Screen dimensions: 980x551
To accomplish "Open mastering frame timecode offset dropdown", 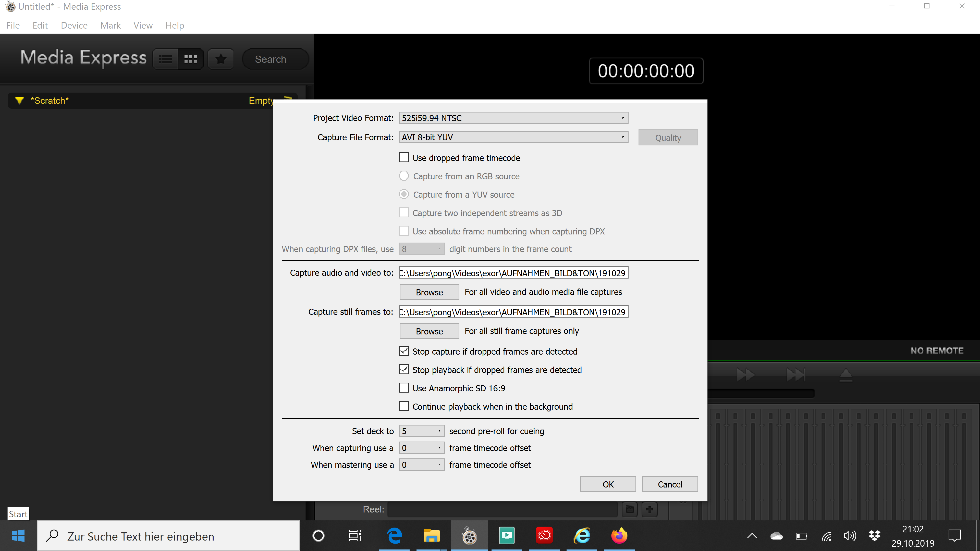I will click(422, 465).
